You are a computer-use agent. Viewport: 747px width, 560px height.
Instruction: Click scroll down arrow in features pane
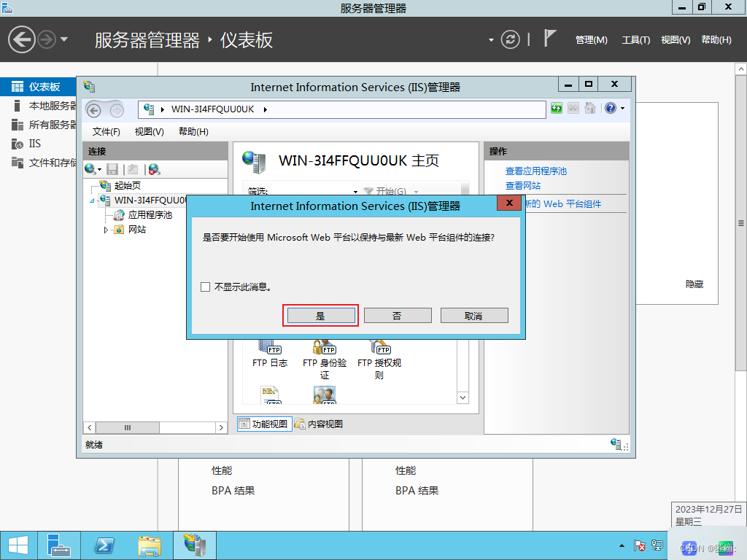462,397
